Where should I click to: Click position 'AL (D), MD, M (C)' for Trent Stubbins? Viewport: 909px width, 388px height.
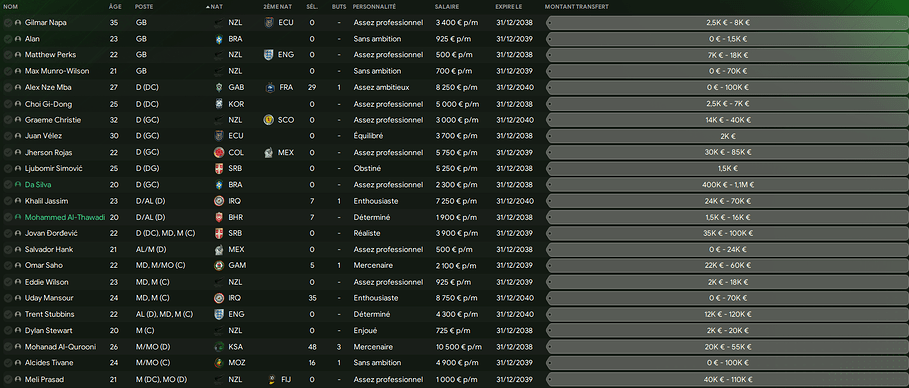tap(165, 314)
